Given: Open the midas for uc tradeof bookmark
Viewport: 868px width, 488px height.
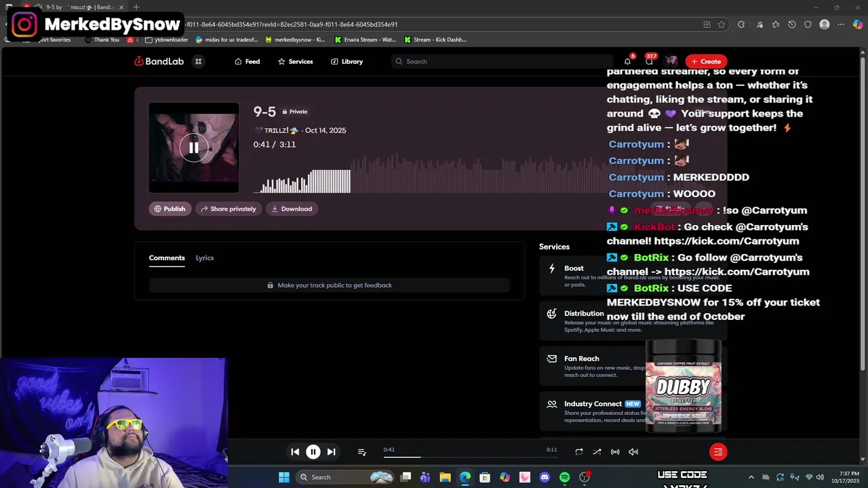Looking at the screenshot, I should click(x=226, y=40).
